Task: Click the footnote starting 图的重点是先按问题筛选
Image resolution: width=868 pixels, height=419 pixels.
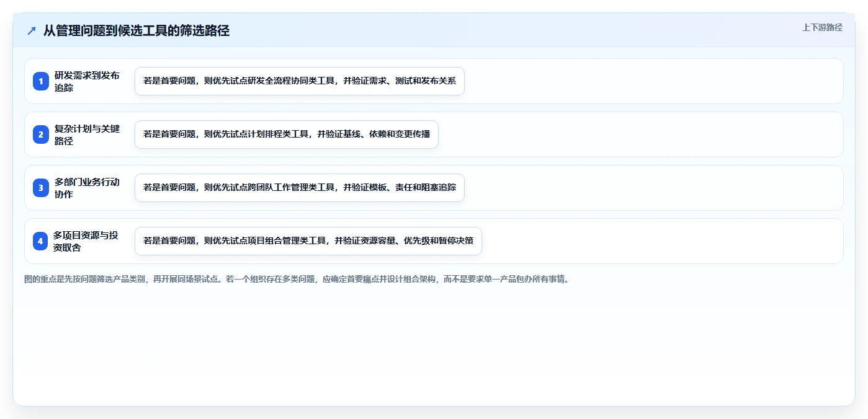Action: (297, 279)
